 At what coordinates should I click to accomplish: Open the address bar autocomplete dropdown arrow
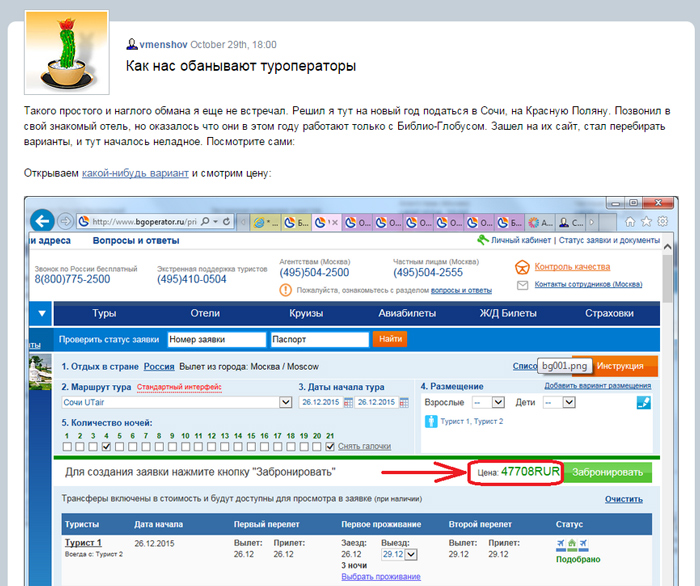pyautogui.click(x=216, y=221)
